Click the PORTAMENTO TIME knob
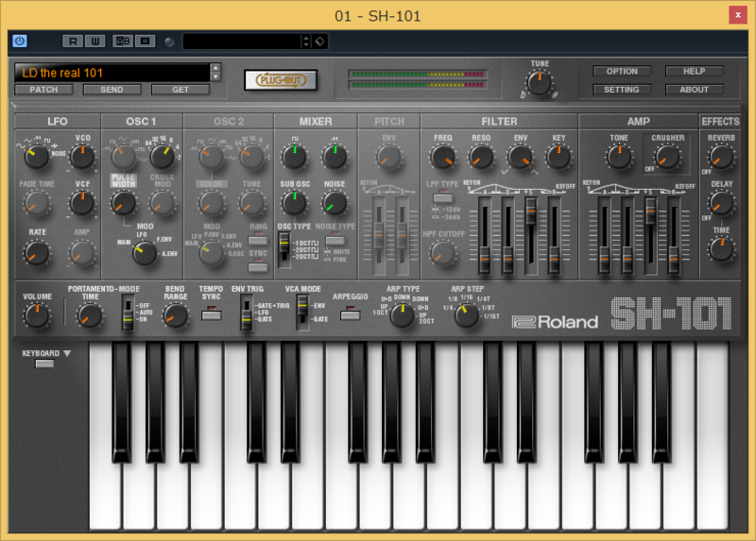Screen dimensions: 756x541 click(x=90, y=315)
